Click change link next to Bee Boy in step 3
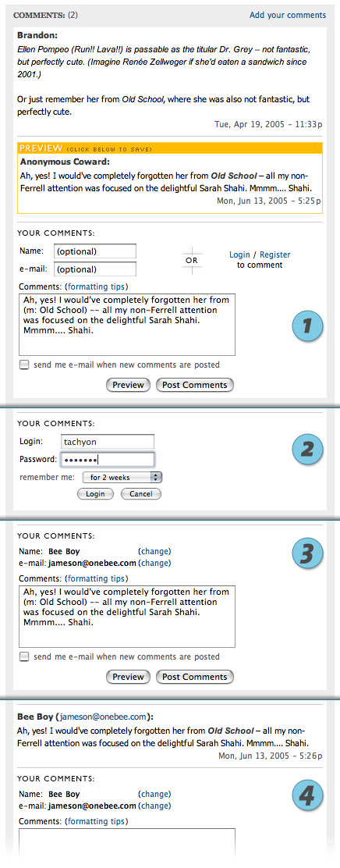340x868 pixels. [154, 551]
